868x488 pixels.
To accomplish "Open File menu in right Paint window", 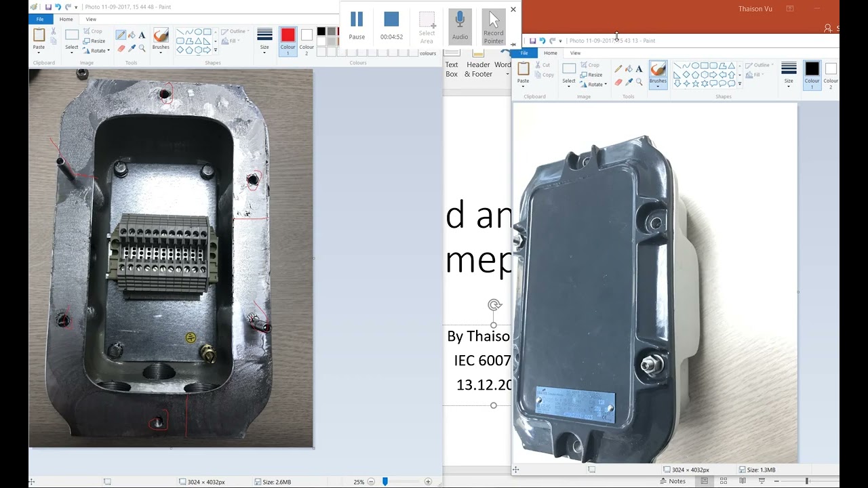I will [525, 53].
